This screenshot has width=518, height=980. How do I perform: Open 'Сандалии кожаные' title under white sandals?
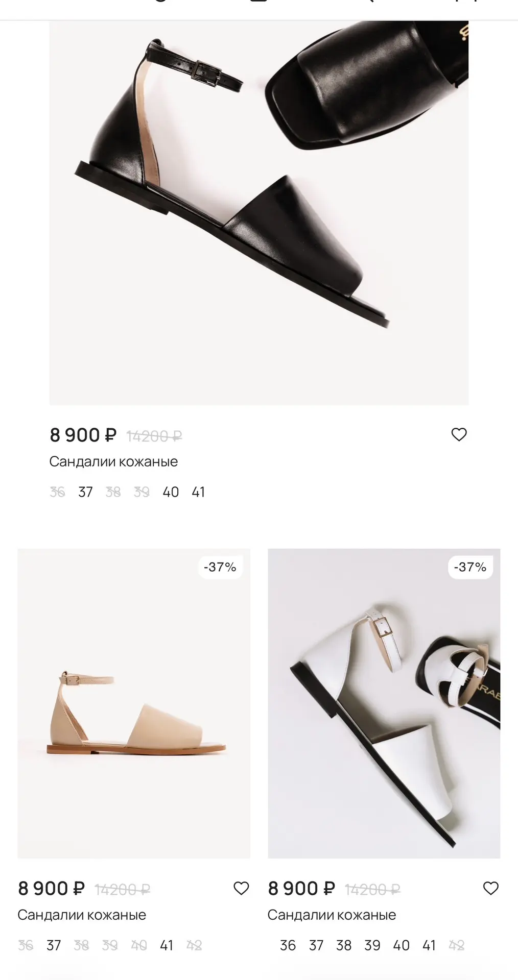tap(332, 915)
